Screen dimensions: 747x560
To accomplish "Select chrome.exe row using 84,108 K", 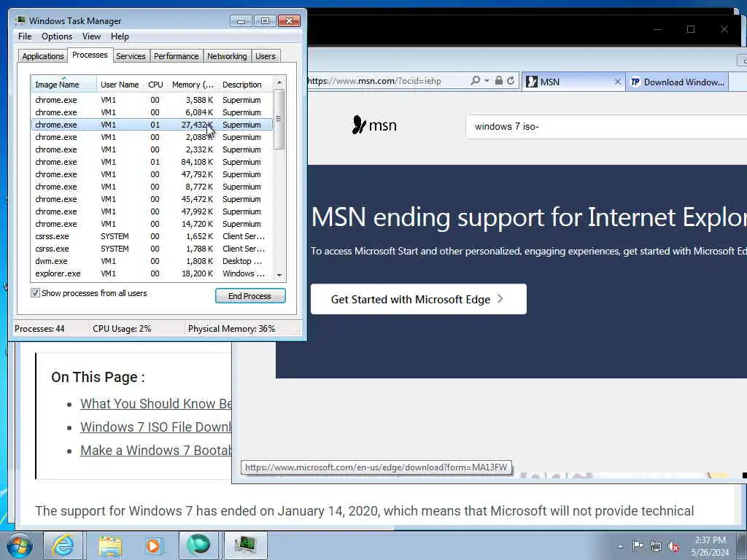I will (152, 162).
